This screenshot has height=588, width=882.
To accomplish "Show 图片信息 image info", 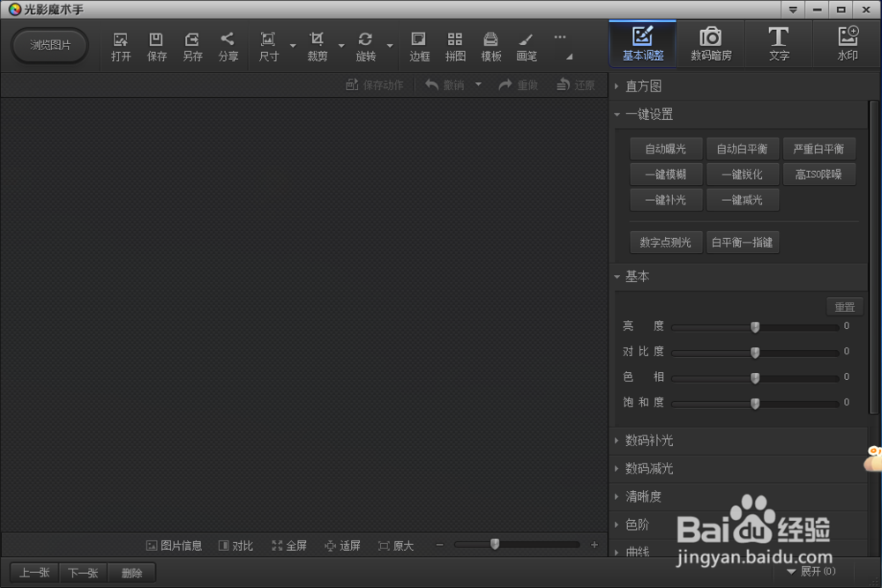I will coord(174,546).
